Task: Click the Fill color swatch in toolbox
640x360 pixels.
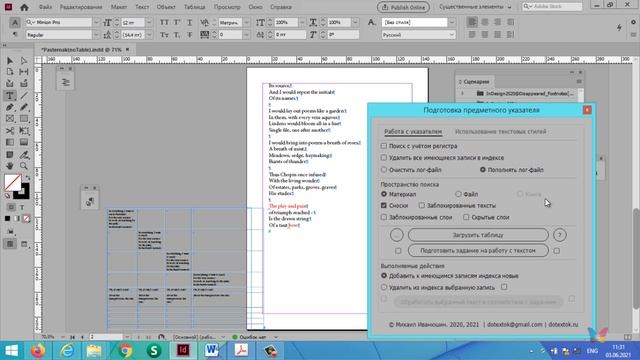Action: (x=13, y=182)
